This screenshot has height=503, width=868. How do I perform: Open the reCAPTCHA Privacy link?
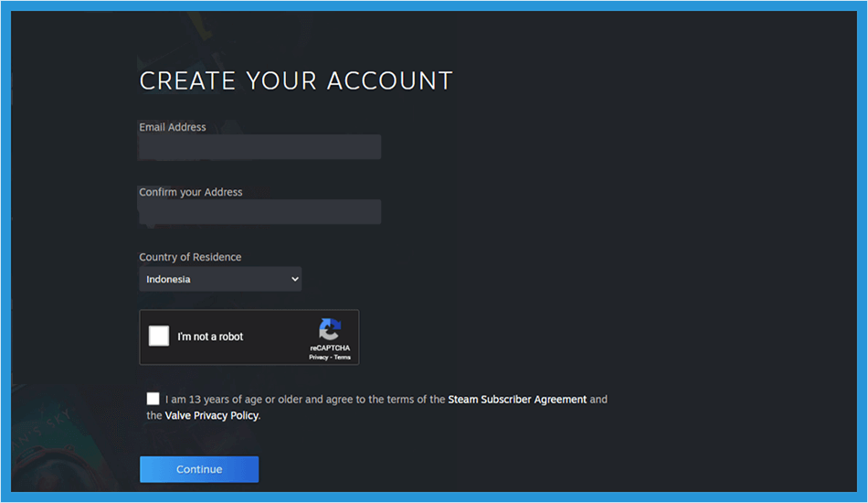click(x=318, y=358)
